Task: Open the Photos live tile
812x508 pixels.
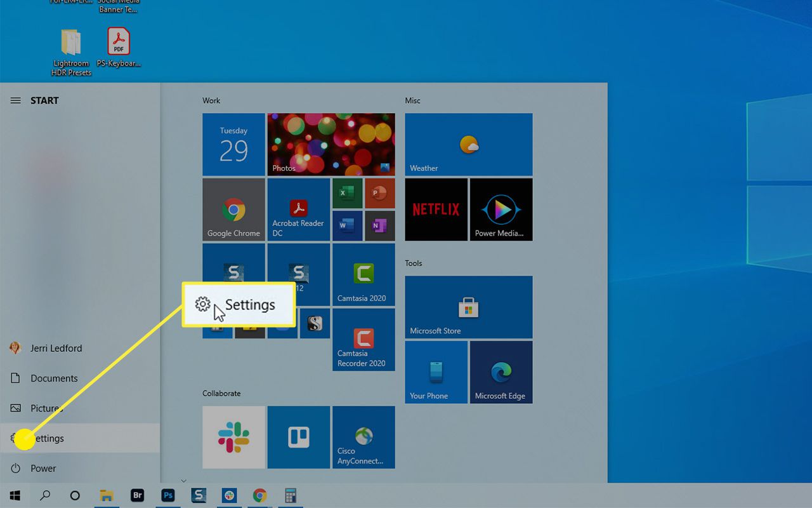Action: pyautogui.click(x=331, y=145)
